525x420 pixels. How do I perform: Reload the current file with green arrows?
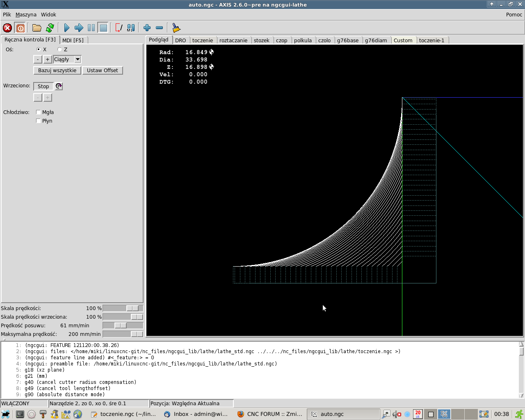coord(50,28)
